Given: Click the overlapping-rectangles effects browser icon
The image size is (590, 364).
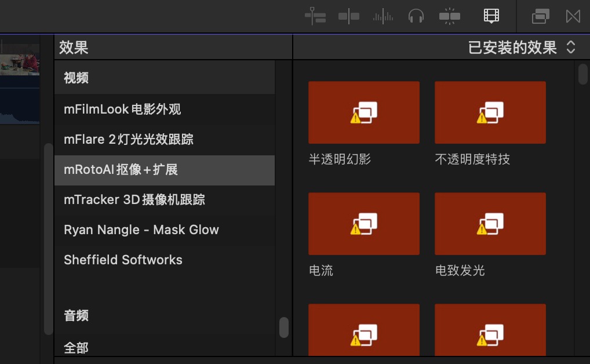Looking at the screenshot, I should pyautogui.click(x=540, y=16).
